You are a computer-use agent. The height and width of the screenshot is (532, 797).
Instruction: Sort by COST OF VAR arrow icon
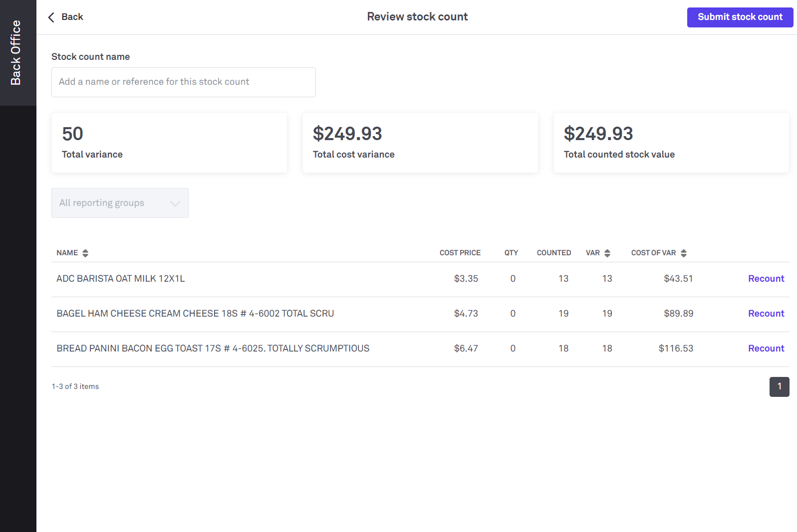pos(684,253)
